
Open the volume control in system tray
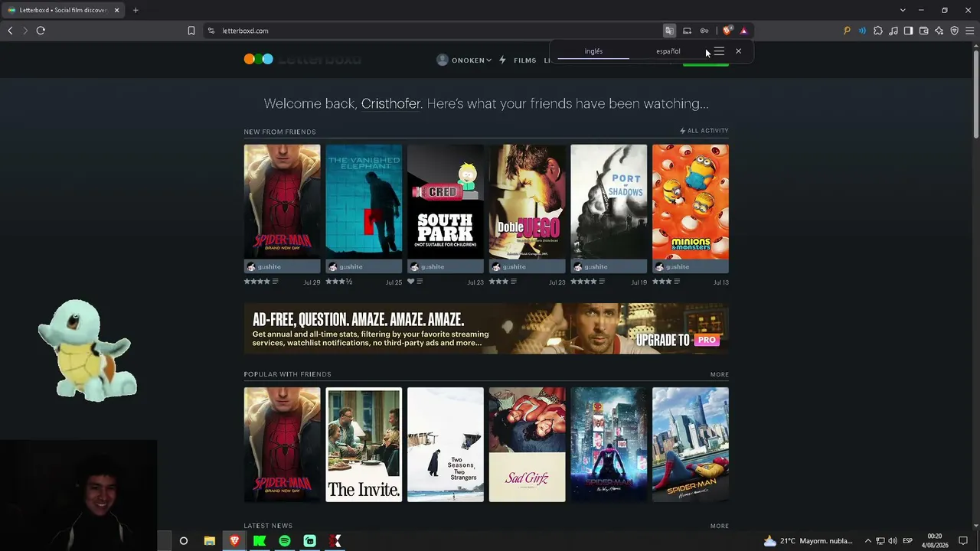click(x=893, y=541)
